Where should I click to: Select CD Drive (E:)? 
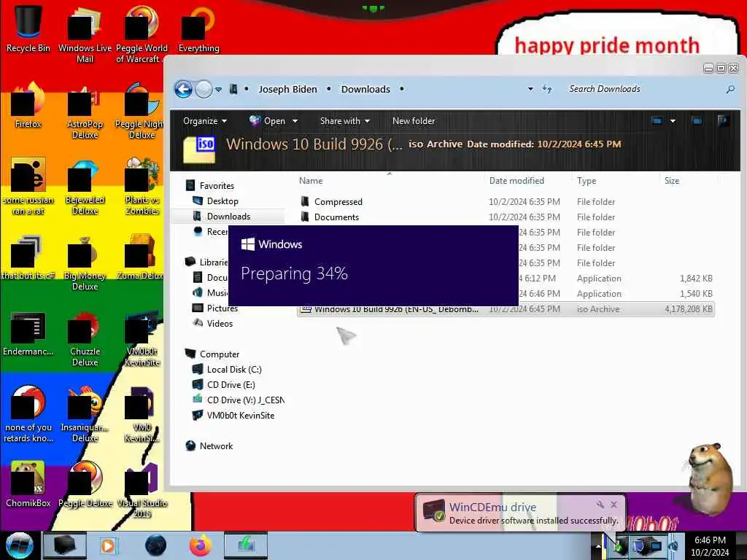point(223,385)
